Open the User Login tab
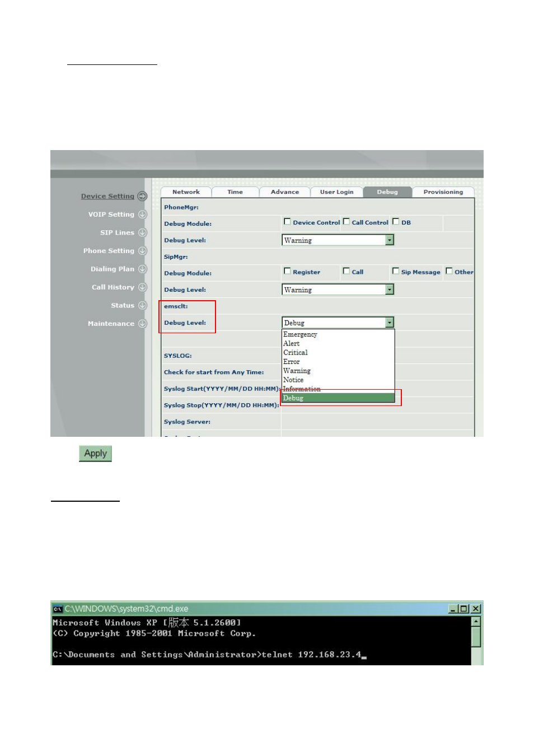Screen dimensions: 534x756 click(x=336, y=192)
